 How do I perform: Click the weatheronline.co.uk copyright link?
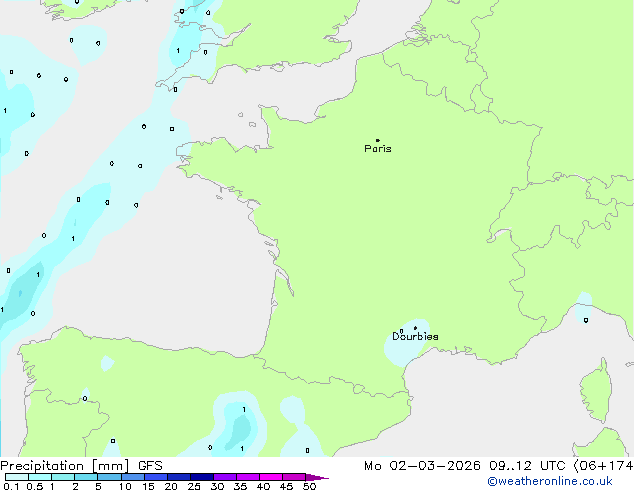[x=550, y=481]
